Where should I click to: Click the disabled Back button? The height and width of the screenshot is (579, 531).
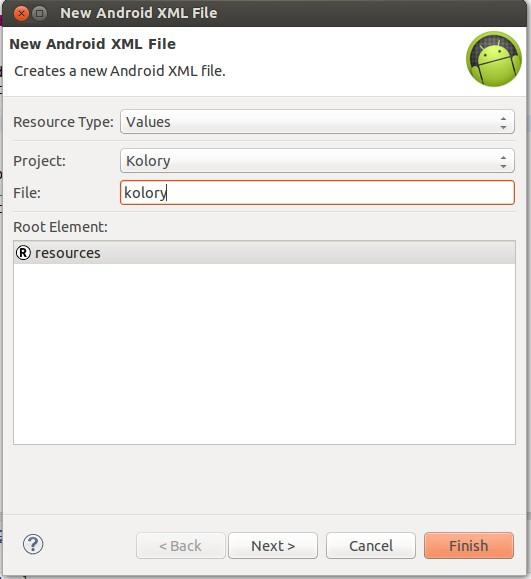pos(181,546)
